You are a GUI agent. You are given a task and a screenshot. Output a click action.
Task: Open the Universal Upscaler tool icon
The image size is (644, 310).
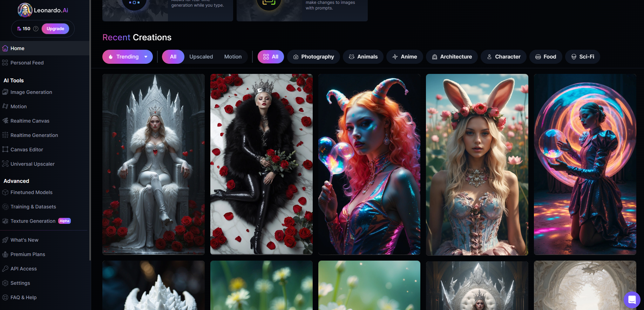click(5, 164)
